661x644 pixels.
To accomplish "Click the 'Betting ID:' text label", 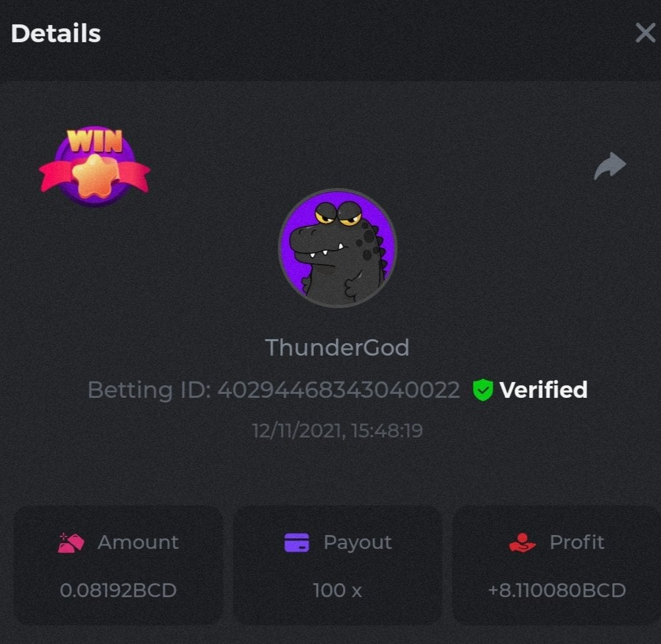I will tap(150, 390).
